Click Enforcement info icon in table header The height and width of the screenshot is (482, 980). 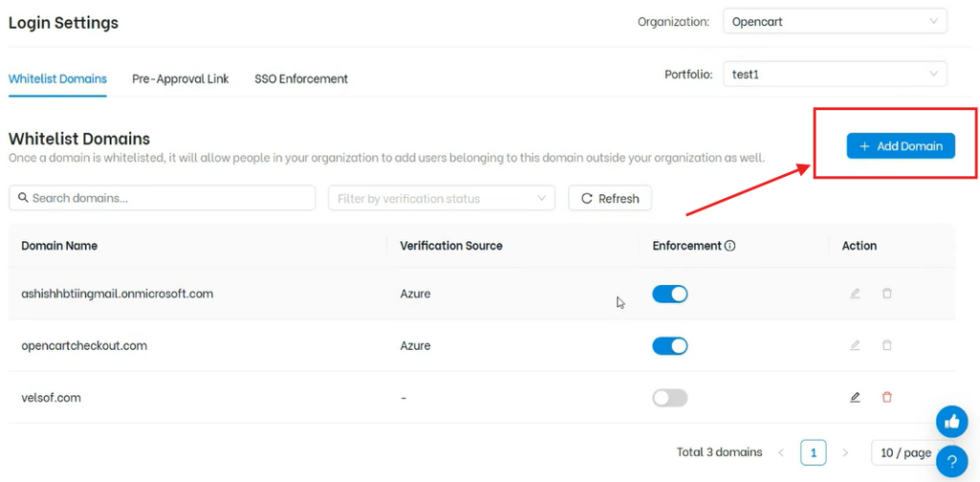point(730,246)
